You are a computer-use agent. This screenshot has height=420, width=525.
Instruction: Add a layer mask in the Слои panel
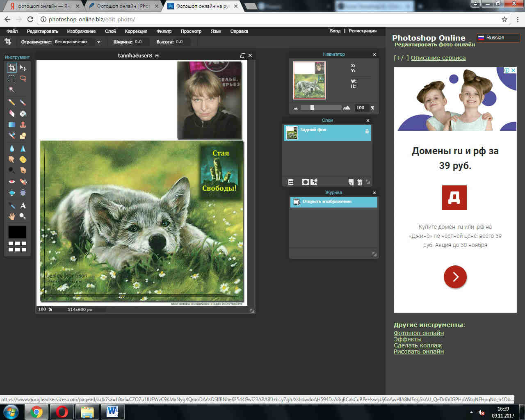[x=305, y=182]
